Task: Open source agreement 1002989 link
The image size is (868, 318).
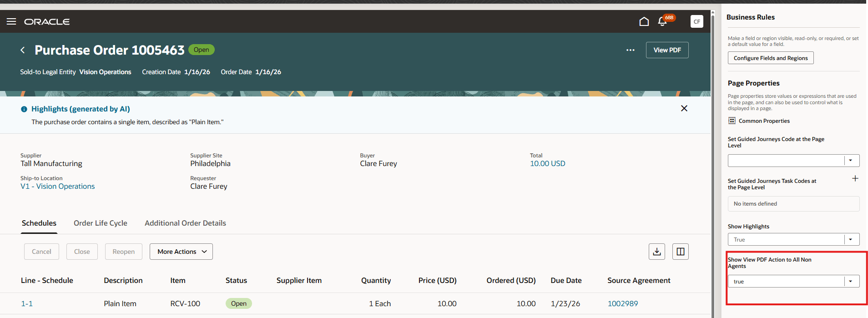Action: pos(623,303)
